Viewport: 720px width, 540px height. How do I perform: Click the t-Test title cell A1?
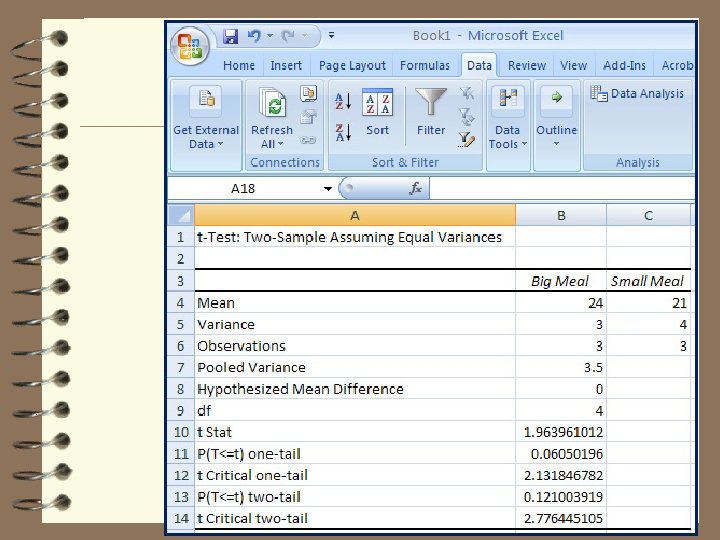click(354, 237)
